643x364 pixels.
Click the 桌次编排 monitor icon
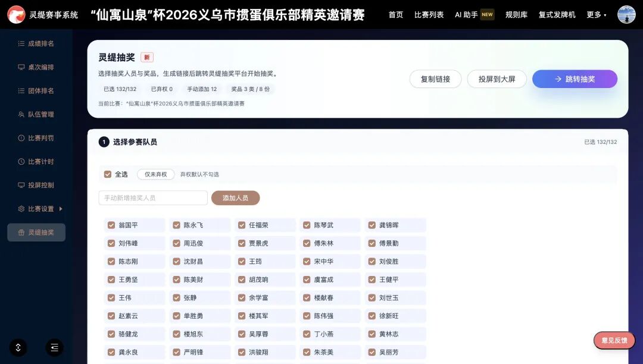(x=21, y=67)
